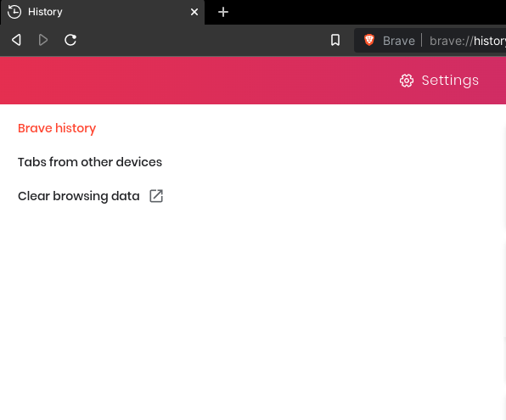The height and width of the screenshot is (420, 506).
Task: Open Tabs from other devices
Action: [90, 162]
